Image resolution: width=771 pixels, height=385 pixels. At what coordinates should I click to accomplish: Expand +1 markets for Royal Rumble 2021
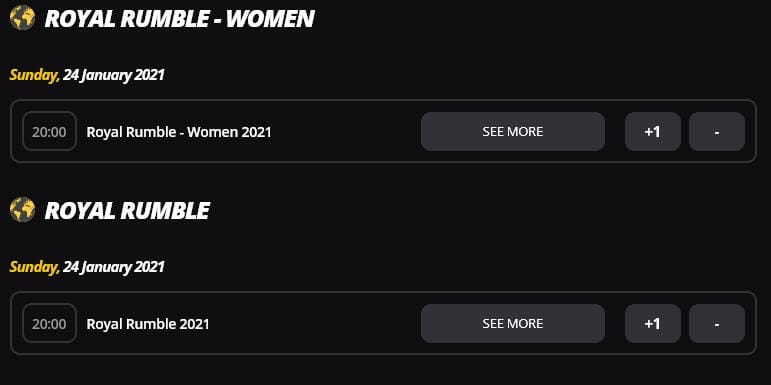(652, 323)
